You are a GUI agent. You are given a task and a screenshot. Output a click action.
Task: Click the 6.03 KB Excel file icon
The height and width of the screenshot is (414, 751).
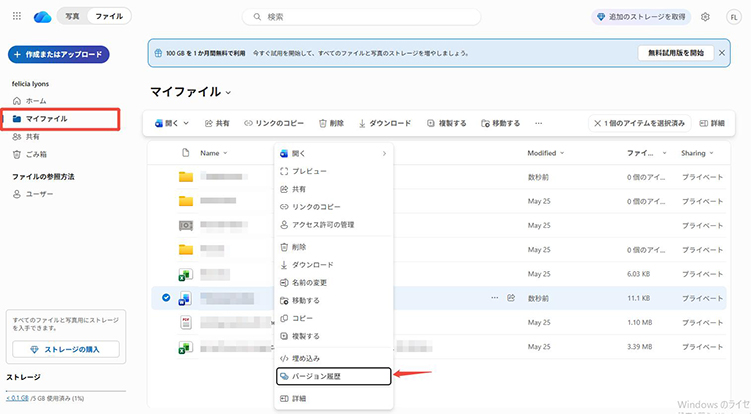(x=186, y=274)
